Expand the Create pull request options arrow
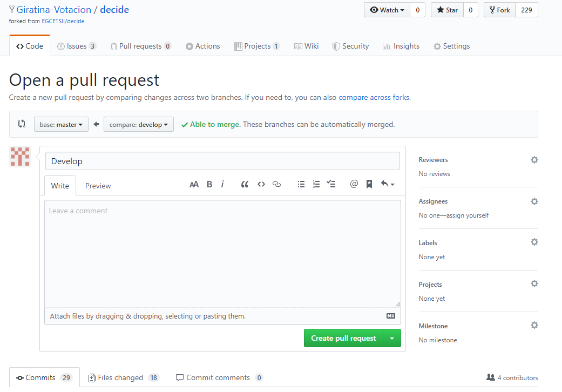The image size is (562, 392). pyautogui.click(x=392, y=338)
